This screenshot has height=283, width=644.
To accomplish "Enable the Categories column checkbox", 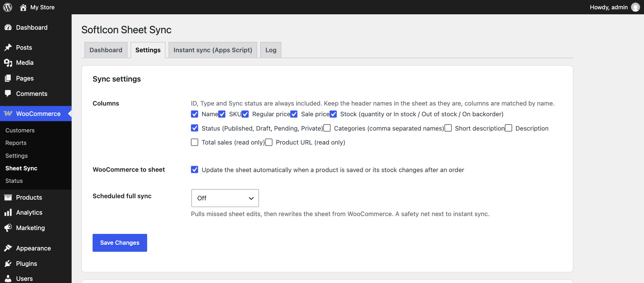I will (x=327, y=128).
